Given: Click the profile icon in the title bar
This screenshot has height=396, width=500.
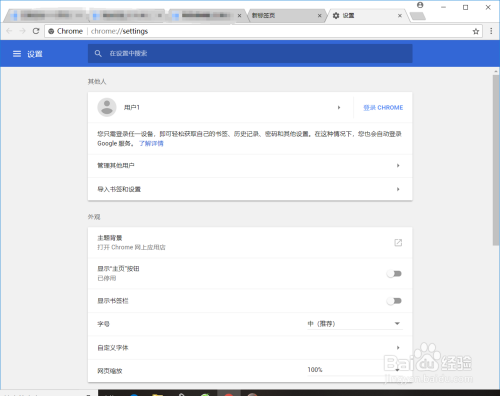Looking at the screenshot, I should (x=420, y=5).
